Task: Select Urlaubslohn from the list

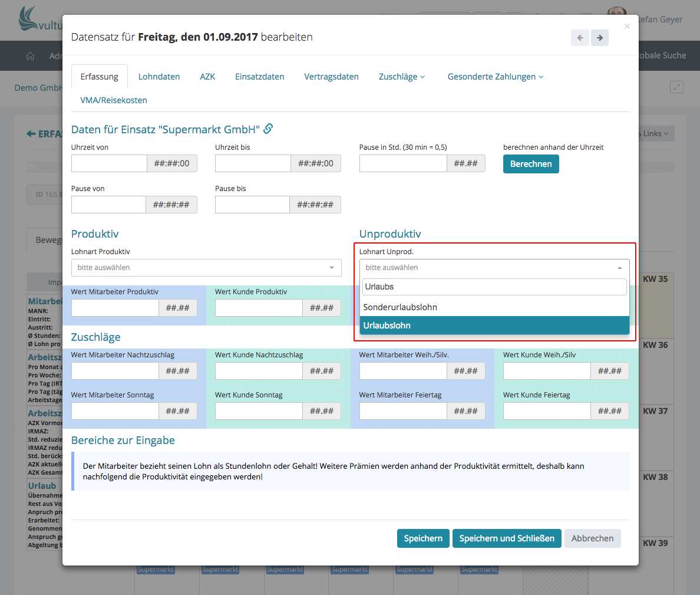Action: [494, 326]
